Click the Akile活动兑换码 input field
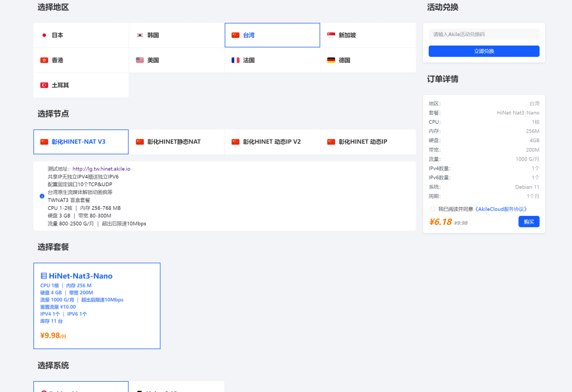The height and width of the screenshot is (392, 572). coord(484,34)
